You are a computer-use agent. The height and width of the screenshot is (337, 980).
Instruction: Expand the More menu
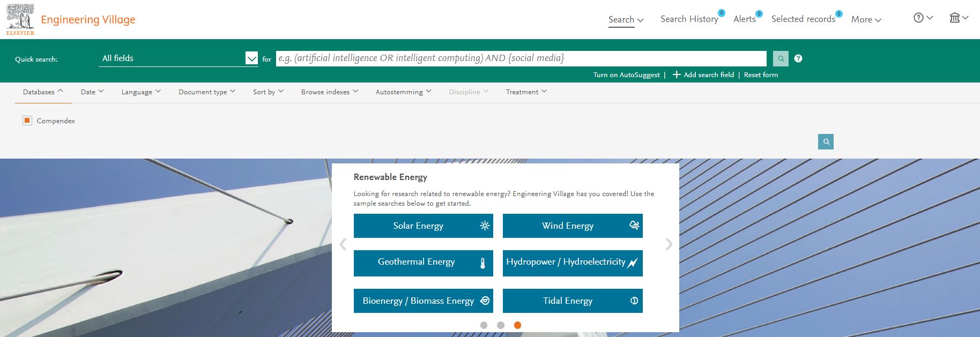(x=866, y=19)
